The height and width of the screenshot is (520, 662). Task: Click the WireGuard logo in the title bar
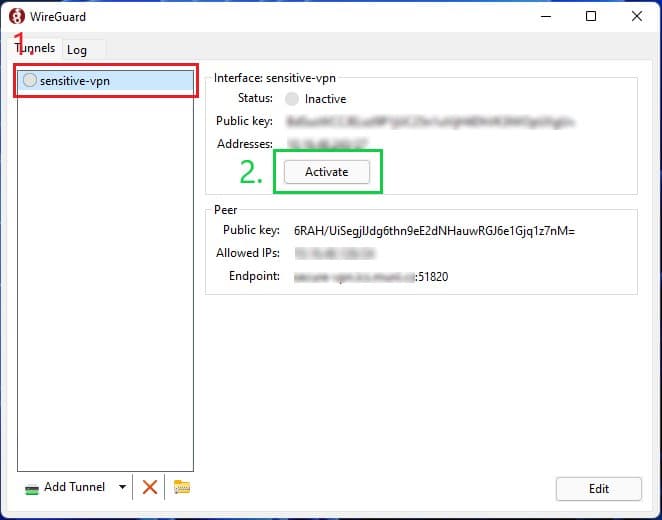[x=17, y=16]
